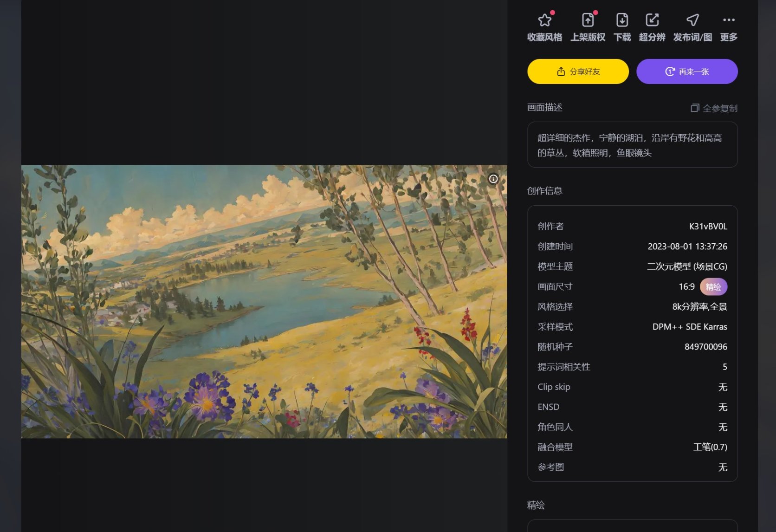Click the 画面描述 prompt text box
Screen dimensions: 776x532
(x=633, y=145)
